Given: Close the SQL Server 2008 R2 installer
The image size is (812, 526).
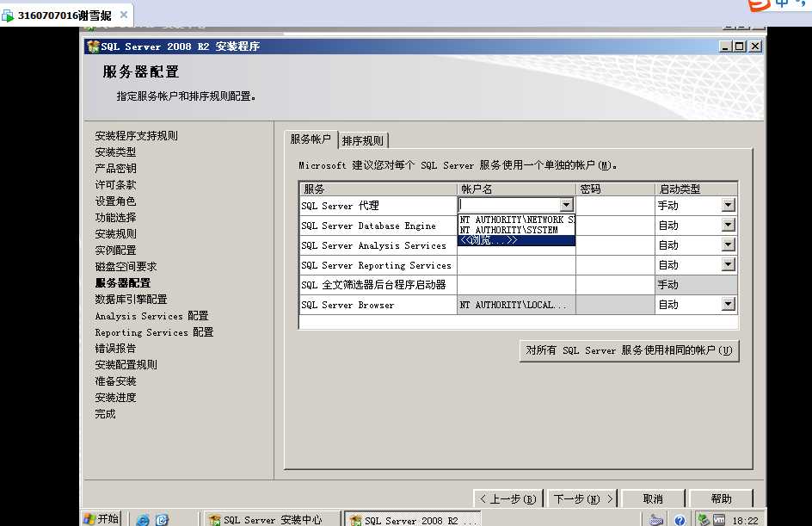Looking at the screenshot, I should (x=755, y=46).
